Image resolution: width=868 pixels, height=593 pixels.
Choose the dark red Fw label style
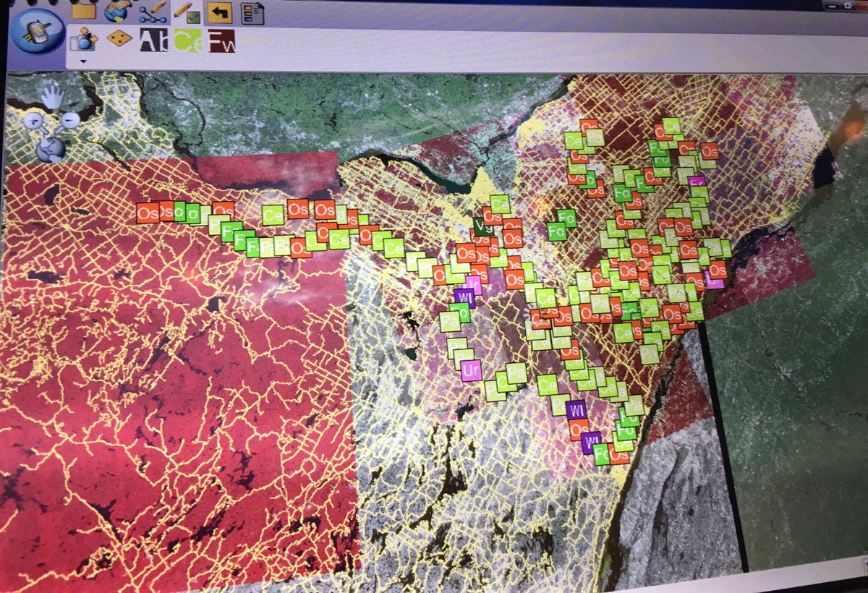(222, 40)
